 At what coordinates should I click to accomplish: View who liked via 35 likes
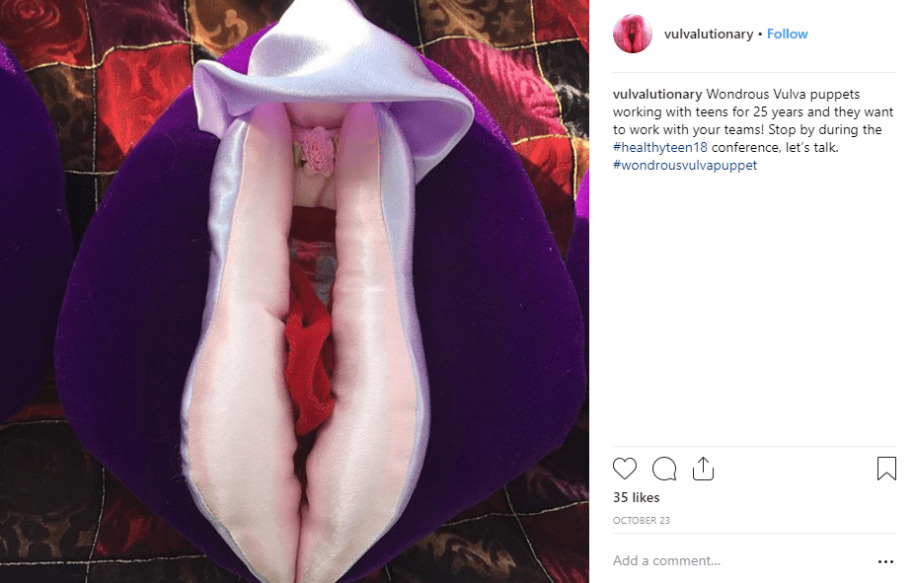636,497
